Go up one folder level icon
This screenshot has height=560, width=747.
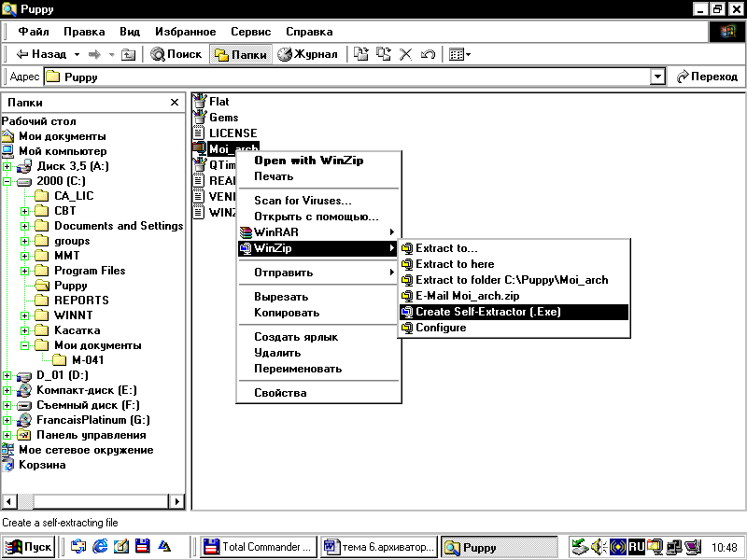pyautogui.click(x=128, y=54)
